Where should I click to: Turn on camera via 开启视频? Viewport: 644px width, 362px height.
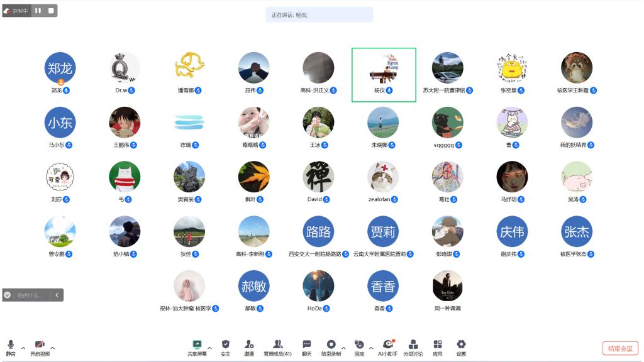tap(40, 348)
